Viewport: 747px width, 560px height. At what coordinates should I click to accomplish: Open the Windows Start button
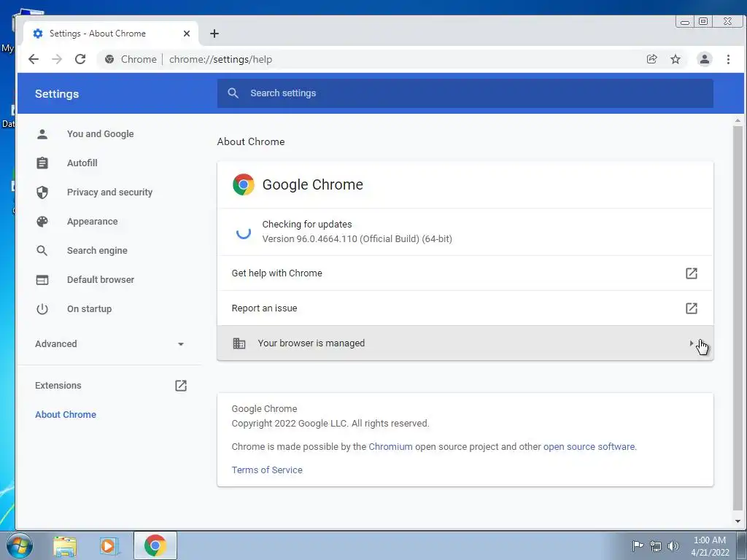point(20,545)
